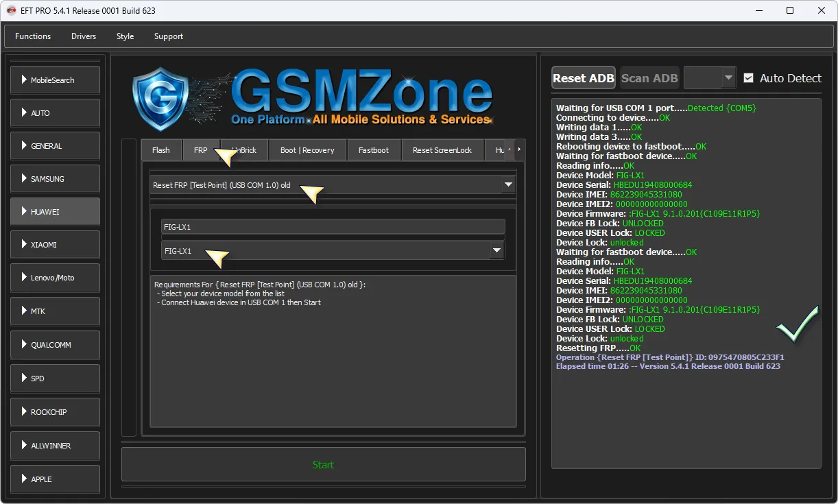This screenshot has height=504, width=838.
Task: Click the arrow icon beside QUALCOMM
Action: 24,345
